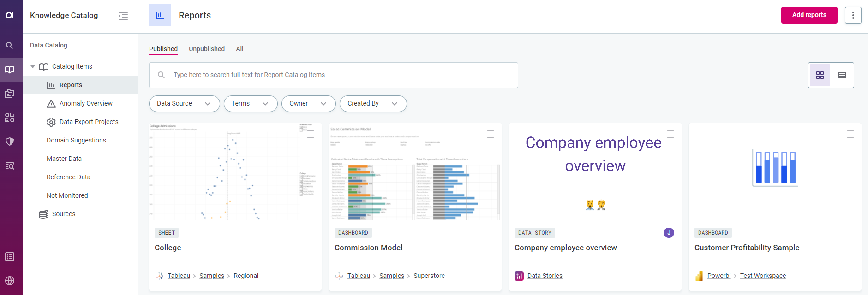Click the Add reports button
Viewport: 868px width, 295px height.
click(x=809, y=15)
